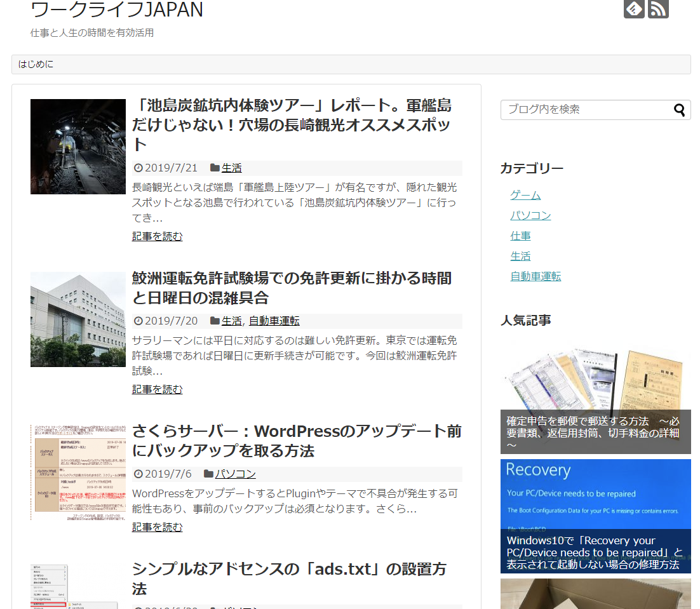Click the search magnifier icon
The image size is (700, 609).
[x=680, y=110]
